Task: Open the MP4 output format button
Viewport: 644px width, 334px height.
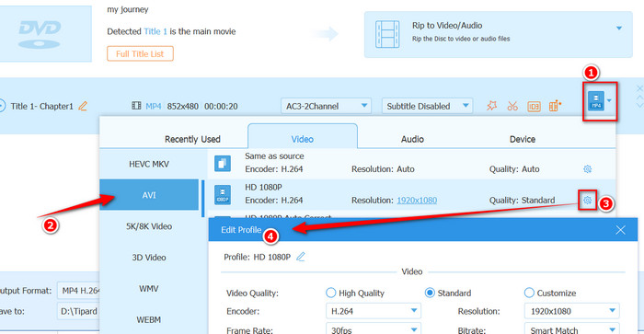Action: coord(596,100)
